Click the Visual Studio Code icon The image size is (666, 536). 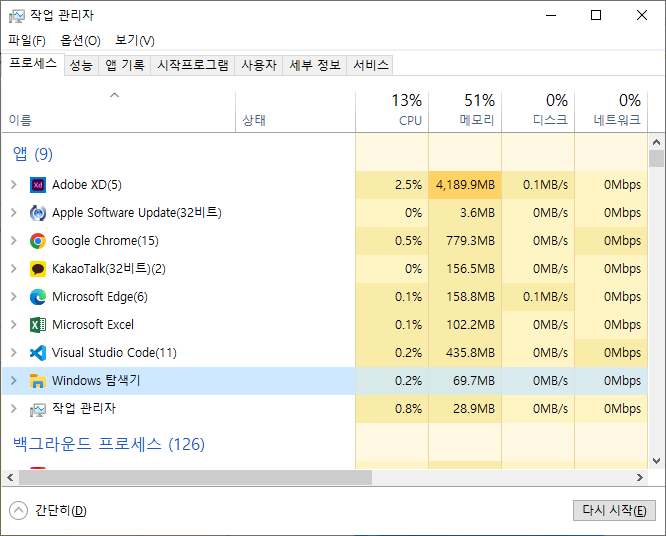coord(38,353)
